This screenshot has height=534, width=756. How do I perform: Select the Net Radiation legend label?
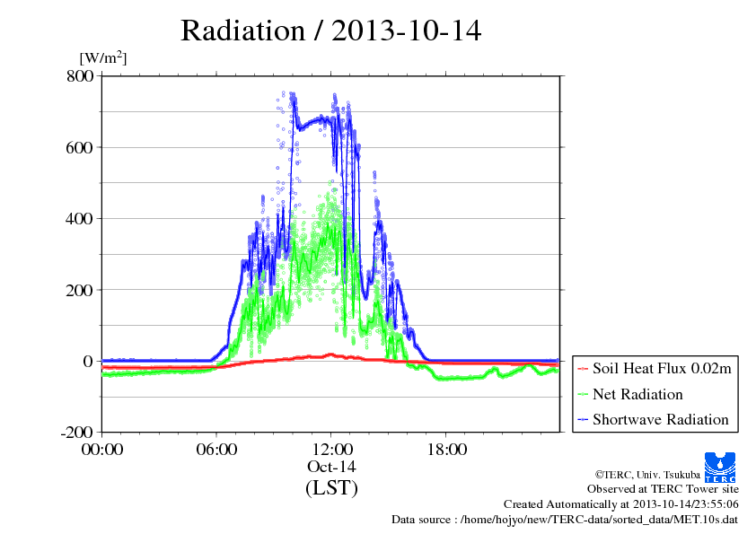[x=637, y=394]
